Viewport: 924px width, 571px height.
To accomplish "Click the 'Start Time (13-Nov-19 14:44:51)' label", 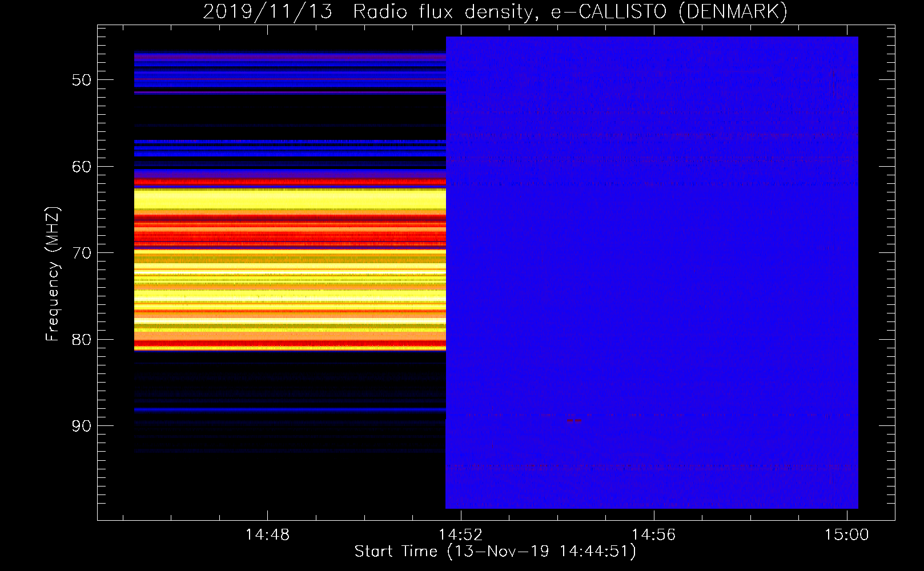I will coord(495,552).
